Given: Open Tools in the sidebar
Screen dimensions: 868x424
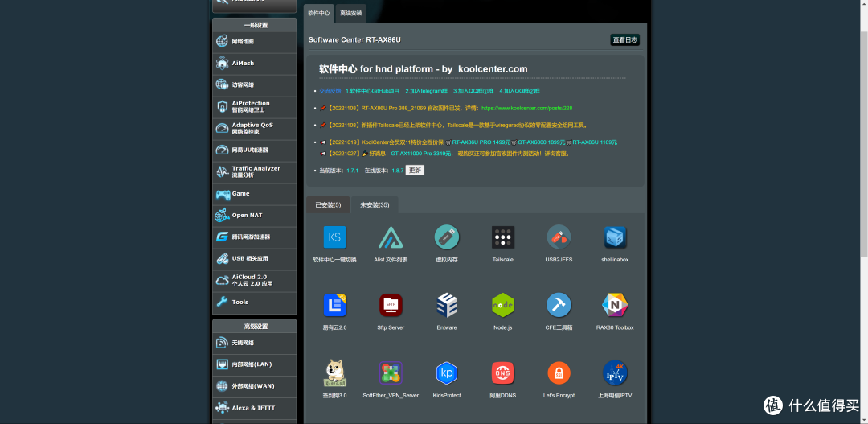Looking at the screenshot, I should pyautogui.click(x=255, y=302).
